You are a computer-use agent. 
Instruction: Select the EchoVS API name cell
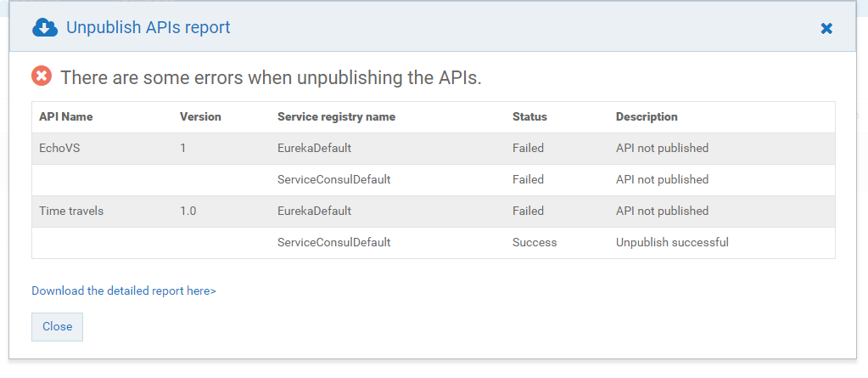pos(59,149)
